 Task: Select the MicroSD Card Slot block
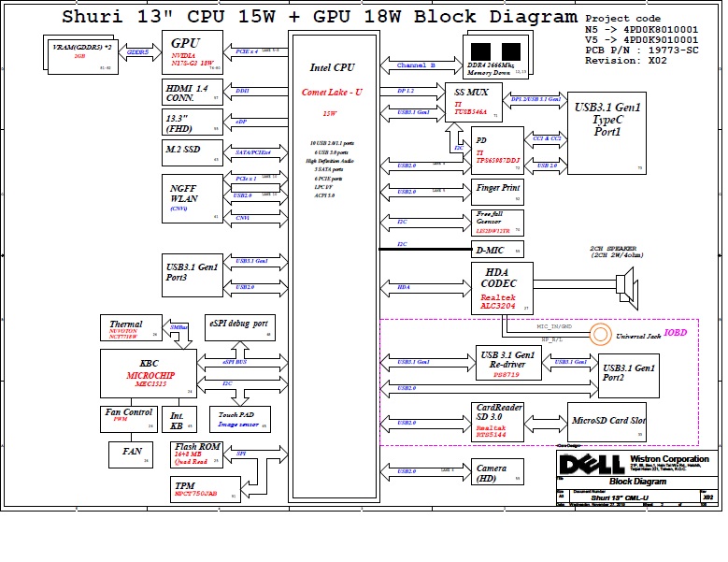[x=607, y=422]
